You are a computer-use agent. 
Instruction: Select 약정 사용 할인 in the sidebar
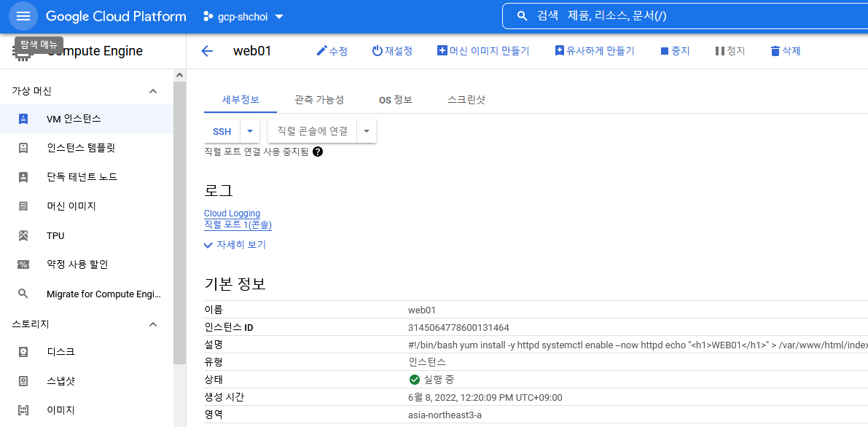click(86, 265)
